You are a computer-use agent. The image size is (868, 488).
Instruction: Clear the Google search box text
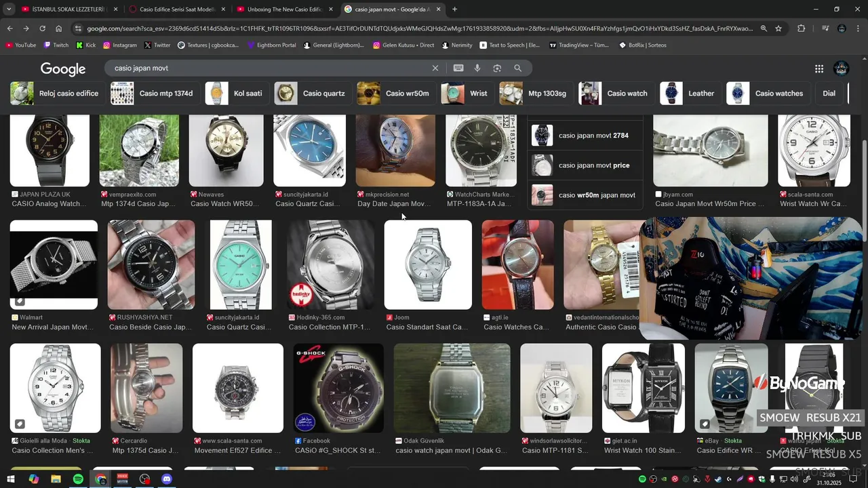tap(435, 68)
